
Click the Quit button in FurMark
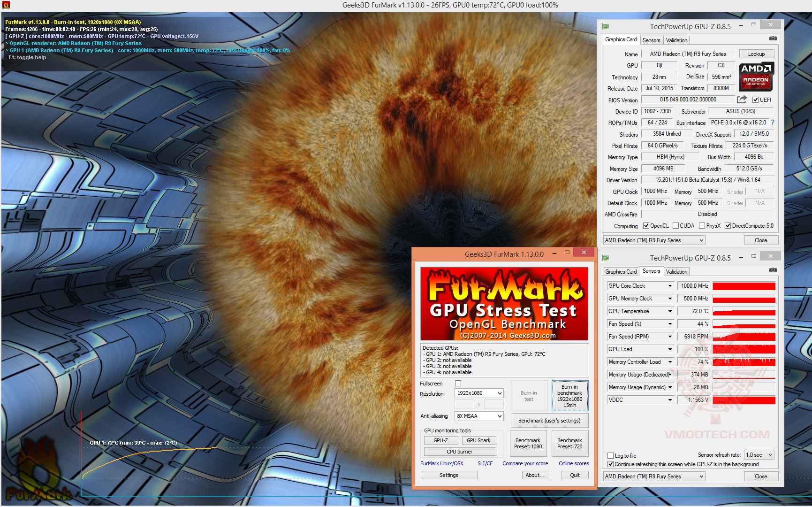[x=575, y=475]
